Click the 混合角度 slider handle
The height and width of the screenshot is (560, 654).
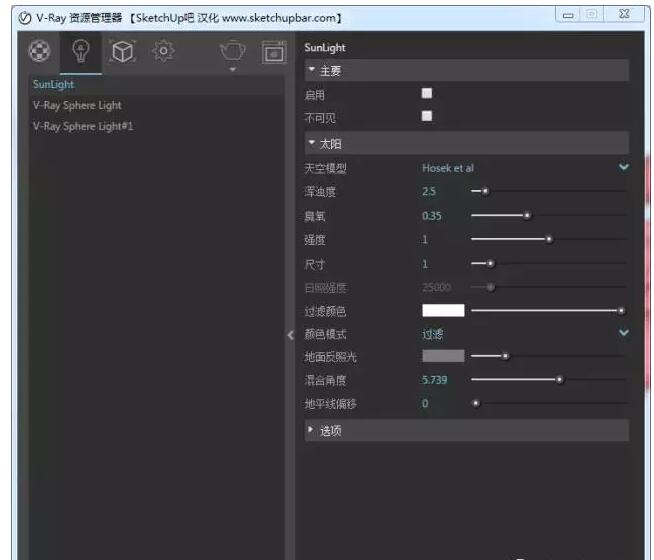[x=560, y=380]
